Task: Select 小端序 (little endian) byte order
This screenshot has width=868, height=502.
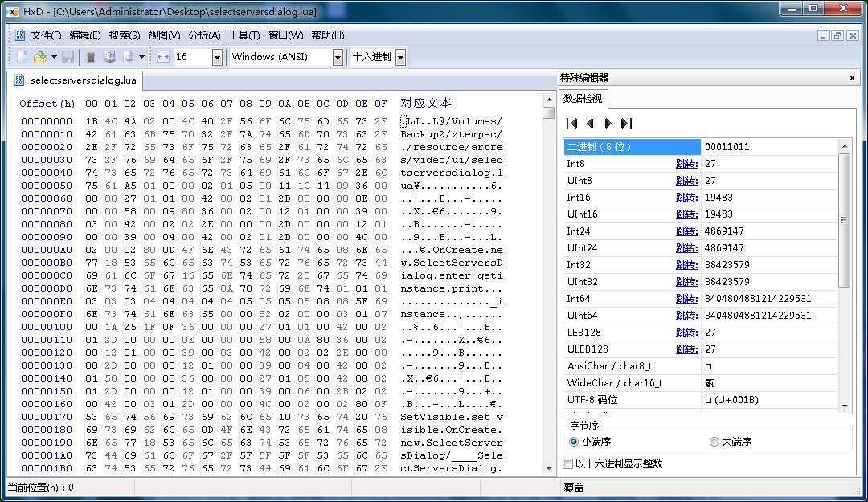Action: point(574,442)
